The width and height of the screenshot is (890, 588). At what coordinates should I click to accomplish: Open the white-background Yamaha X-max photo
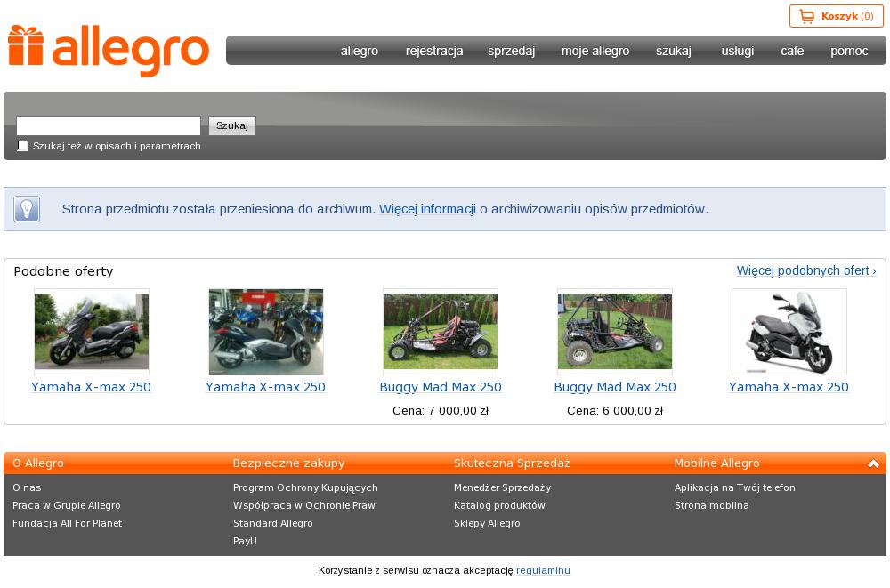tap(789, 332)
